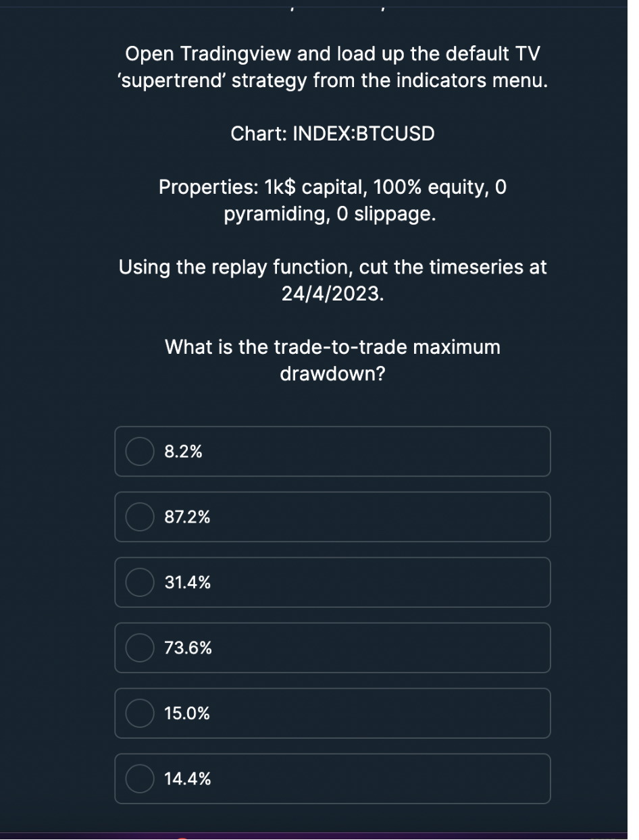The image size is (639, 840).
Task: Click the purple bar at the bottom
Action: (x=319, y=834)
